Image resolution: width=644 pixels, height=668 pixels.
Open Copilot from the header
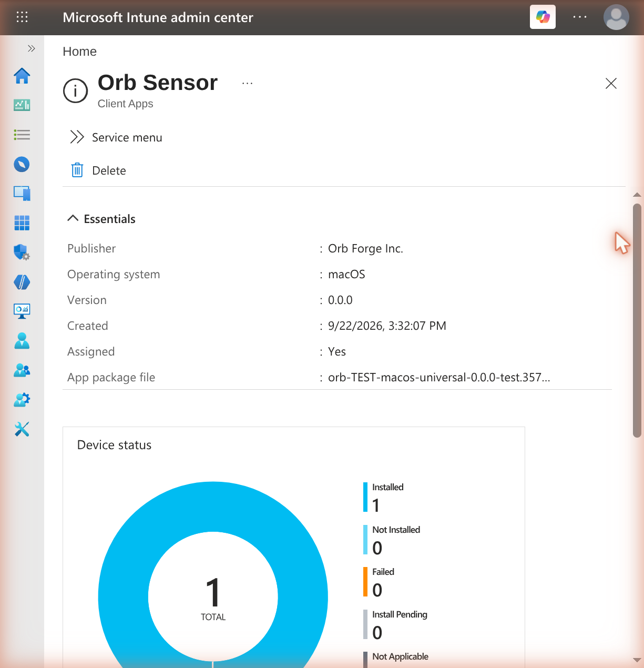pyautogui.click(x=543, y=17)
